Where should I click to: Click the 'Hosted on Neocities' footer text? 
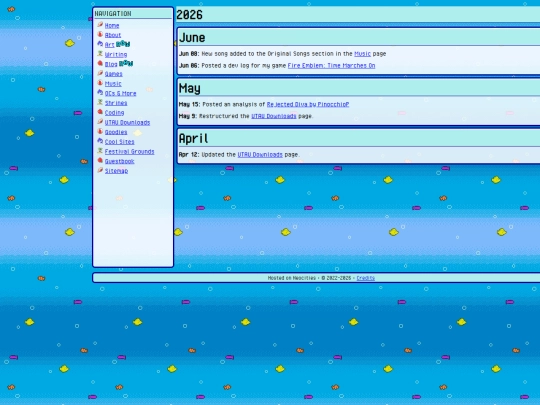tap(291, 278)
